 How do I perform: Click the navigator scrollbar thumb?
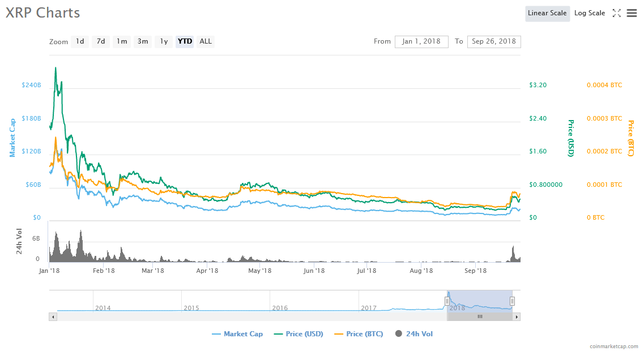click(x=480, y=317)
